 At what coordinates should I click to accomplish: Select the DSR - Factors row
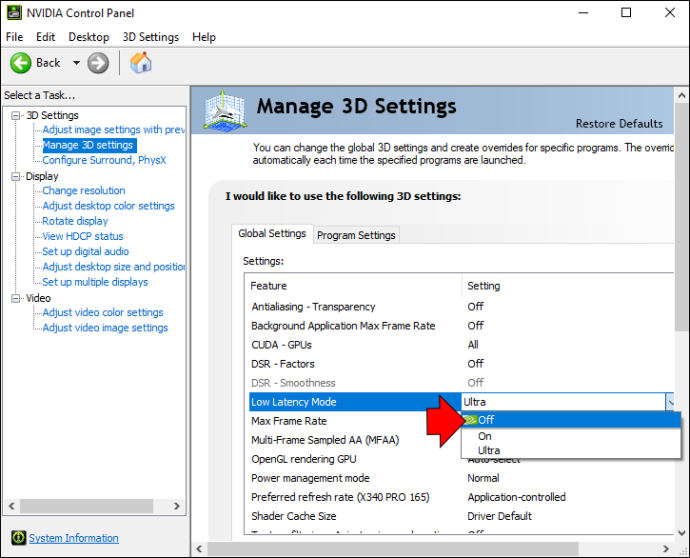(461, 364)
